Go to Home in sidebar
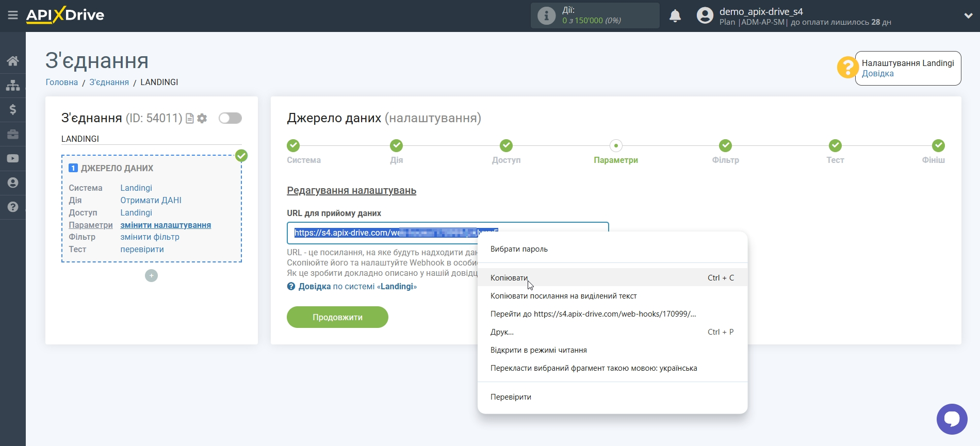The width and height of the screenshot is (980, 446). 13,61
